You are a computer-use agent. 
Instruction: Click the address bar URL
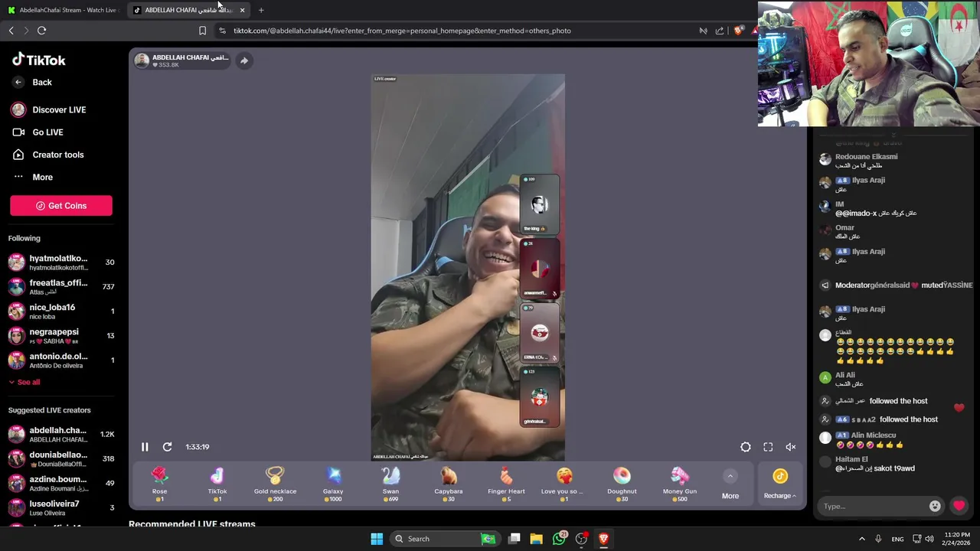(402, 31)
